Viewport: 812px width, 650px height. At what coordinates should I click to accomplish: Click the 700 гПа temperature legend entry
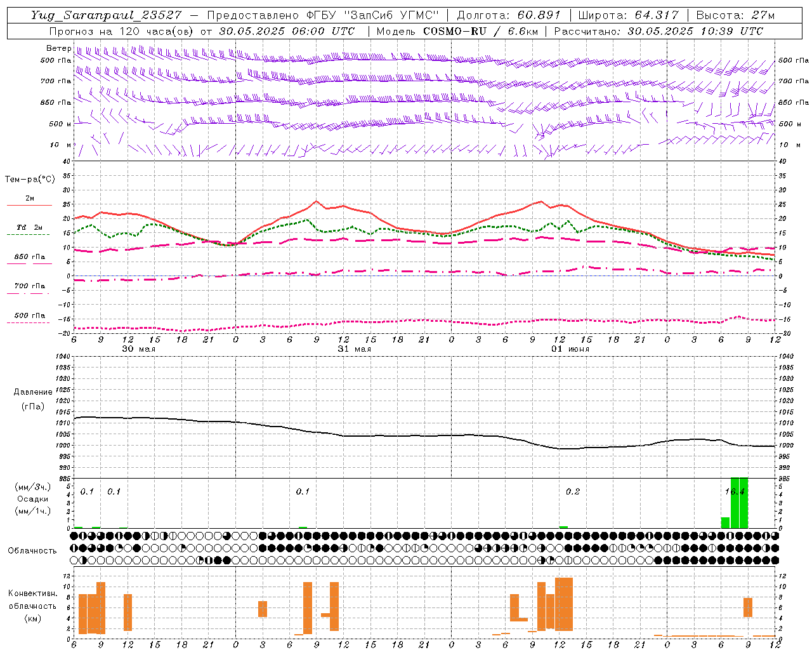[x=30, y=286]
